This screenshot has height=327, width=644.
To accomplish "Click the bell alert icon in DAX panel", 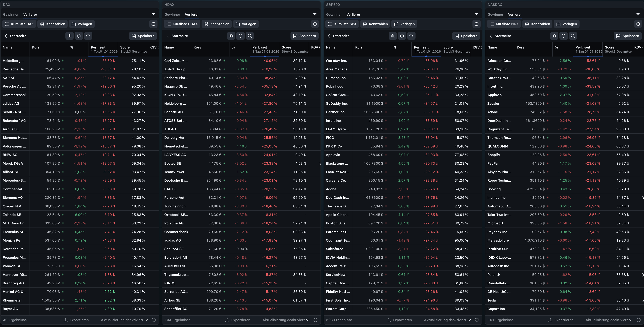I will [x=79, y=36].
